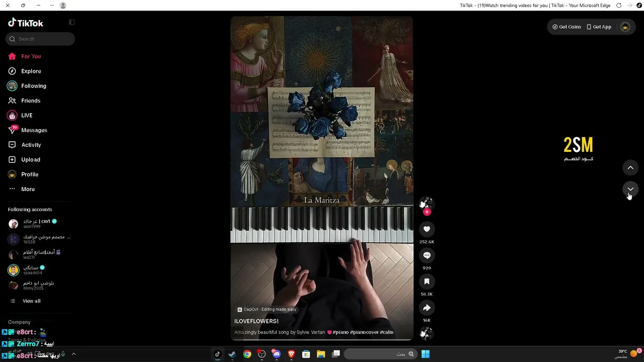Viewport: 644px width, 362px height.
Task: Open the profile avatar menu at top right
Action: click(x=625, y=27)
